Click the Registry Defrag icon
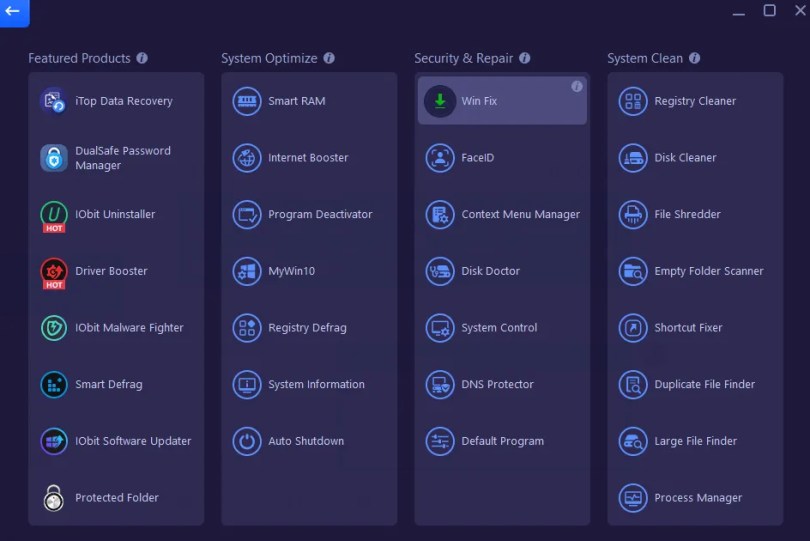The width and height of the screenshot is (810, 541). point(247,328)
